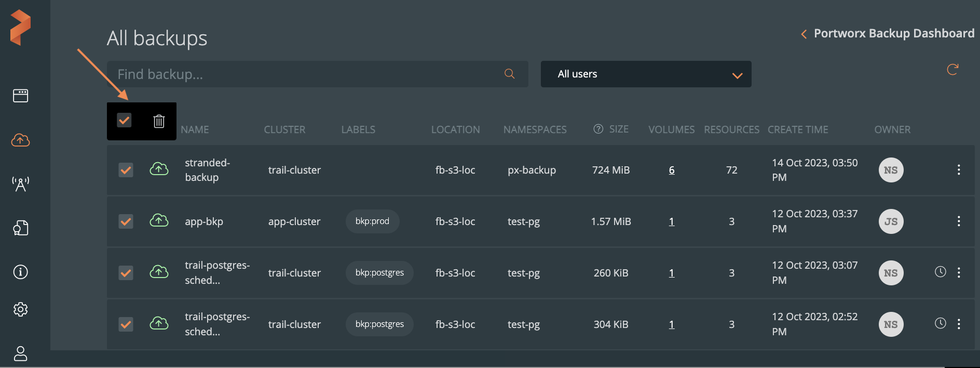Screen dimensions: 980x368
Task: Click schedule clock icon on 260 KiB backup
Action: click(x=940, y=272)
